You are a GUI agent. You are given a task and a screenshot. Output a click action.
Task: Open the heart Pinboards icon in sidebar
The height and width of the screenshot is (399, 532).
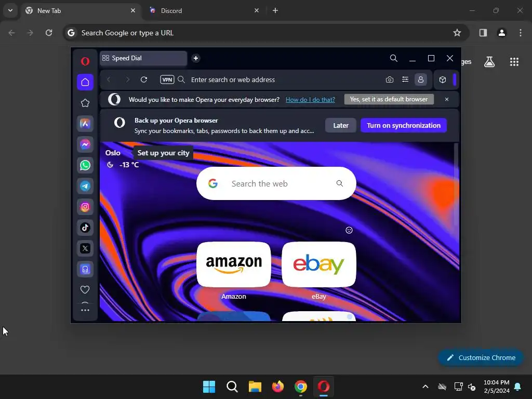tap(85, 290)
